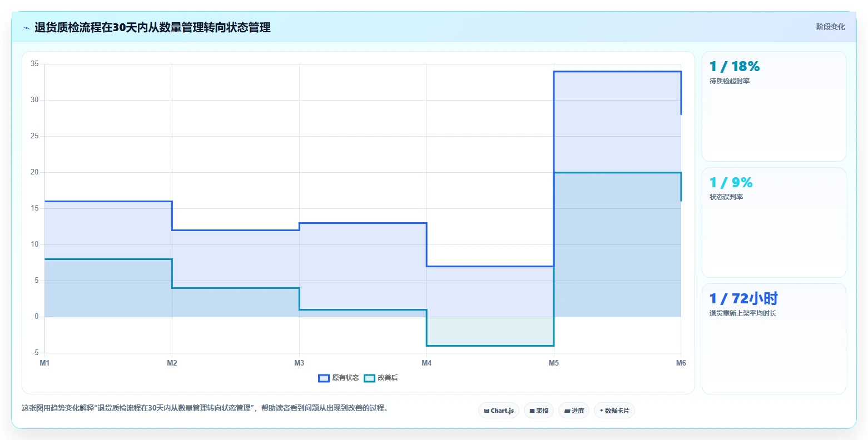The image size is (868, 440).
Task: Click the 退货重新上架平均时长 card label
Action: 743,313
